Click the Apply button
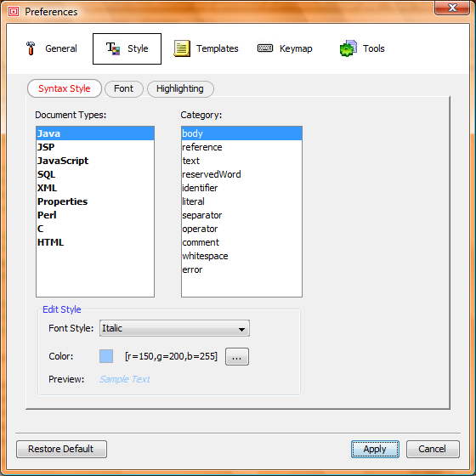The width and height of the screenshot is (476, 476). (375, 449)
